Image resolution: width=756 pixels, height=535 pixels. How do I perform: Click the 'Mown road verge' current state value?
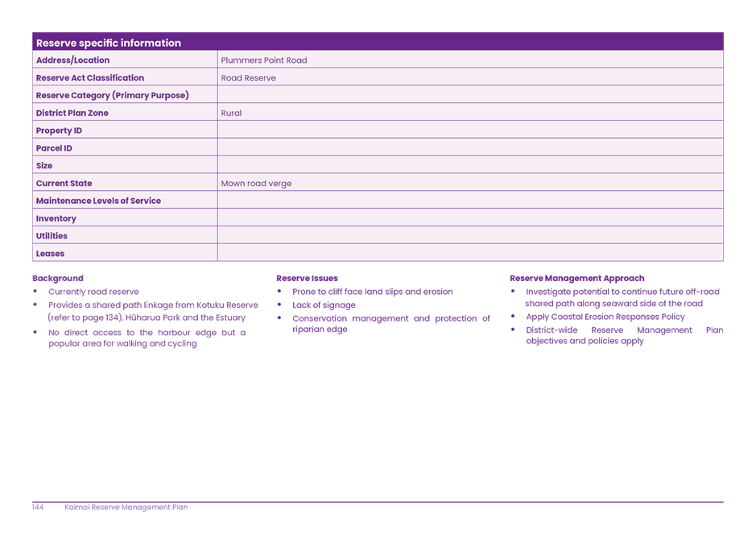[256, 184]
